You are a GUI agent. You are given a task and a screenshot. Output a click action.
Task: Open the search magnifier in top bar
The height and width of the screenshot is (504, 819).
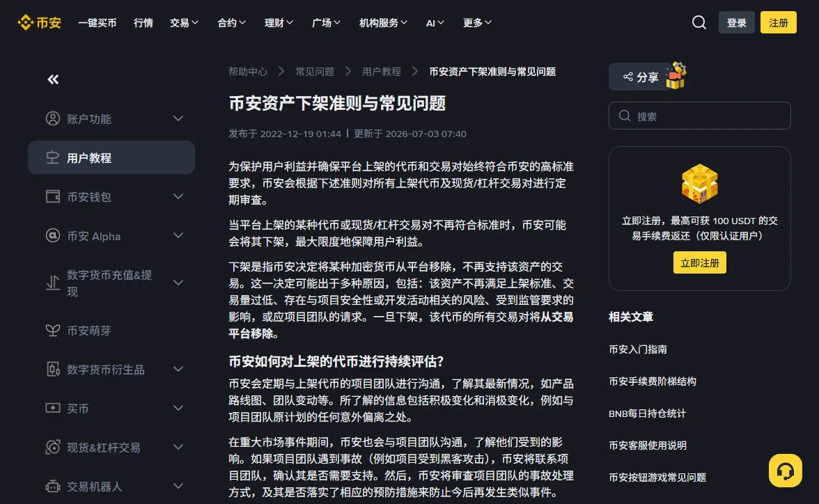699,22
